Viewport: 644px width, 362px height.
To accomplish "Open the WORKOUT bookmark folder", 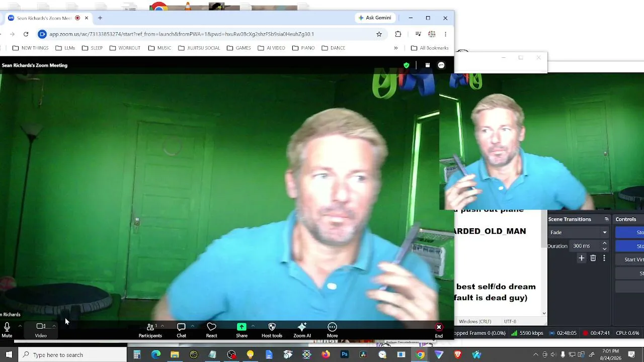I will tap(125, 48).
